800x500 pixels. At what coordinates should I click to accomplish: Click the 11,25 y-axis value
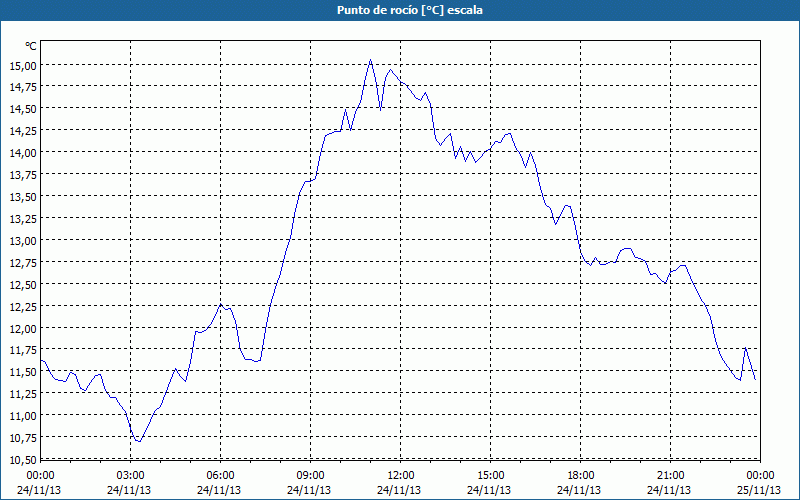(x=23, y=393)
